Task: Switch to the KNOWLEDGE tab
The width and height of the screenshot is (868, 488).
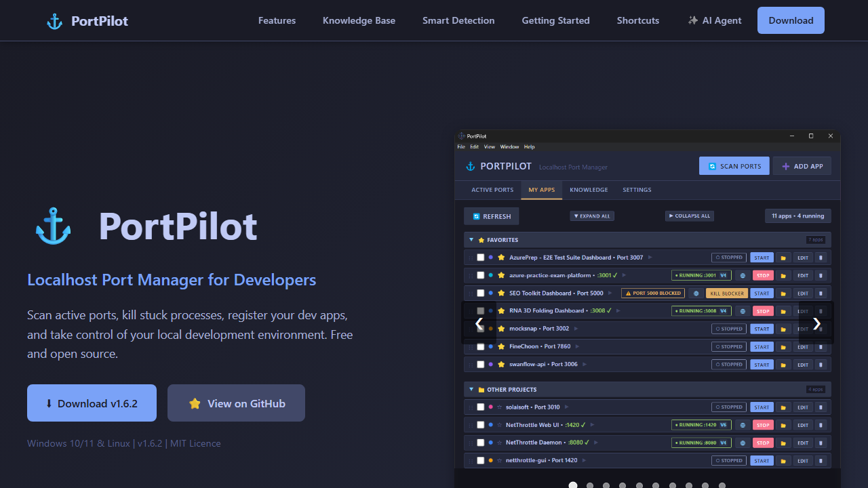Action: coord(589,190)
